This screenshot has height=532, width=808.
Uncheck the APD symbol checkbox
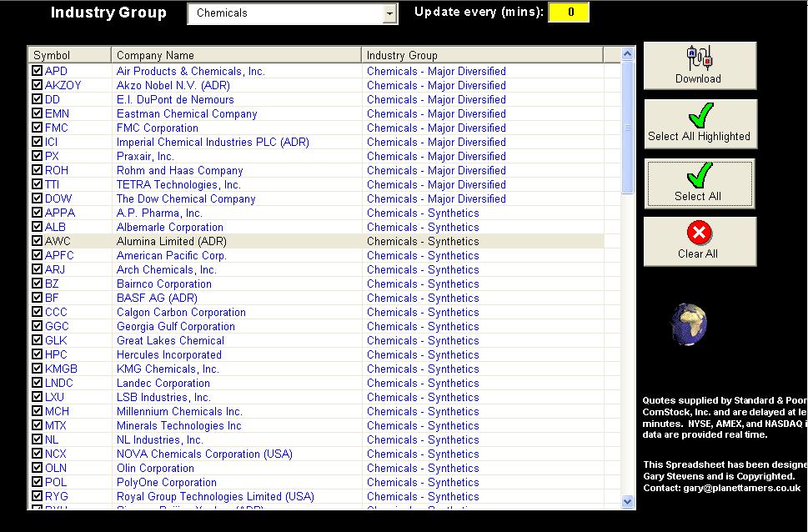click(x=38, y=72)
